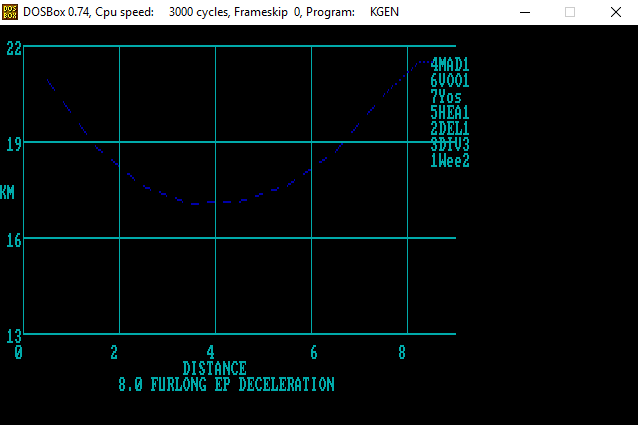The width and height of the screenshot is (638, 425).
Task: Click the DISTANCE axis title
Action: coord(214,368)
